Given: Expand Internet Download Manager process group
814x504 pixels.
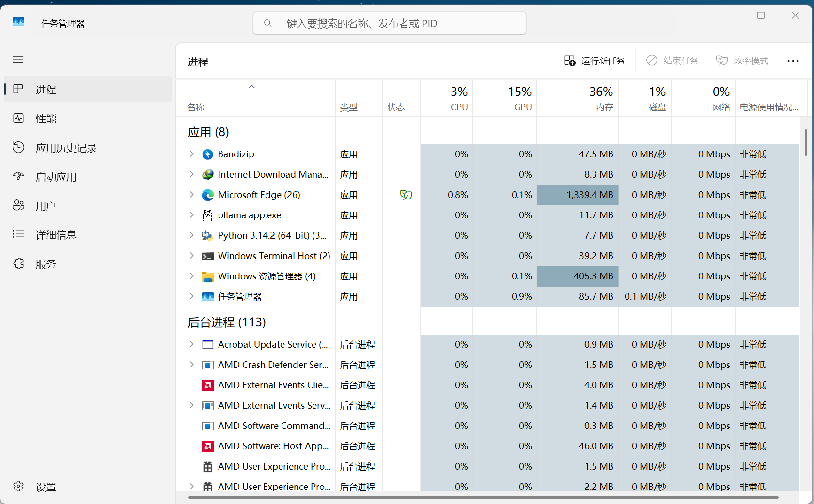Looking at the screenshot, I should coord(192,174).
